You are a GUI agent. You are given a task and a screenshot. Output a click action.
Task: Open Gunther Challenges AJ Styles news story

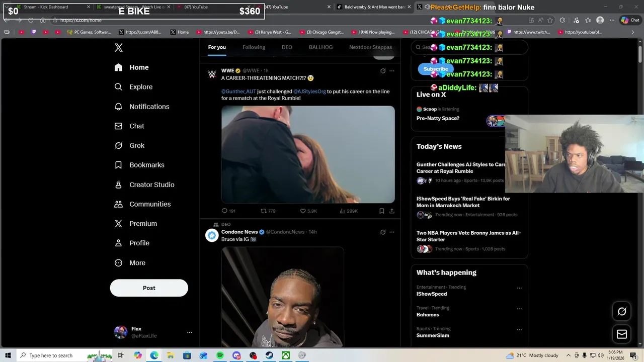461,168
